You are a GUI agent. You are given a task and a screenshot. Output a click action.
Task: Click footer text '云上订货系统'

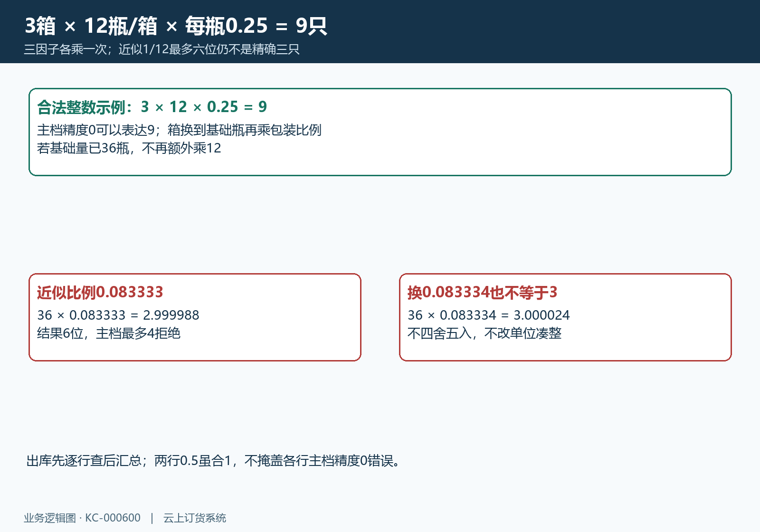pos(195,518)
